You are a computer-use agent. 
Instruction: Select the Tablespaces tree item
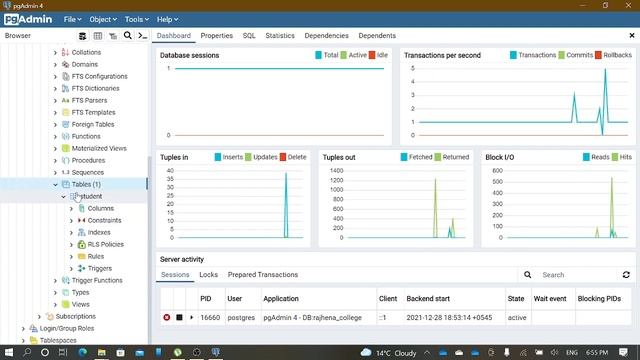tap(58, 340)
